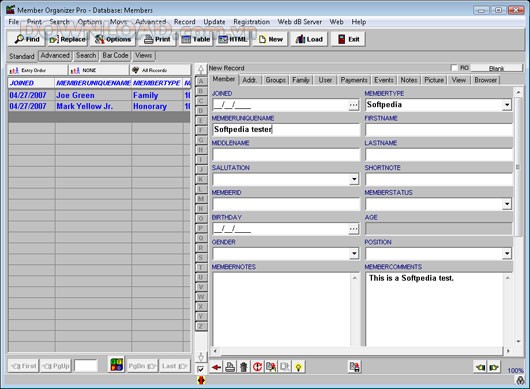Click the save record icon in bottom center

click(x=354, y=367)
